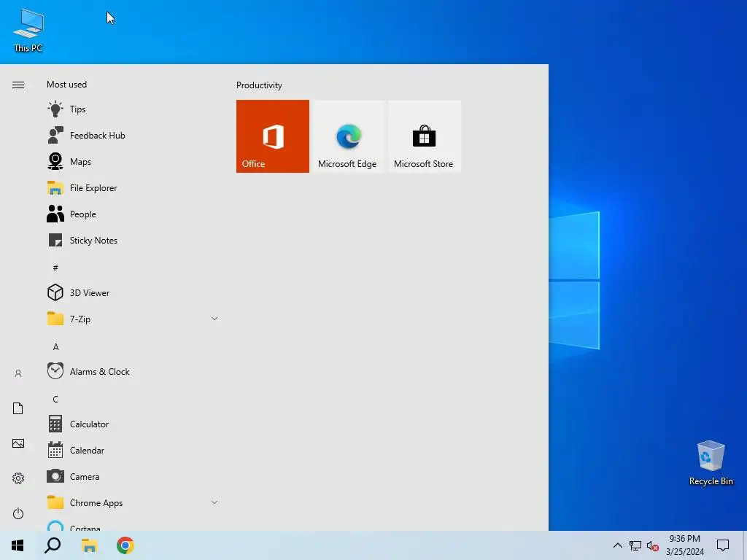Click the muted volume tray icon
Viewport: 747px width, 560px height.
(x=653, y=545)
